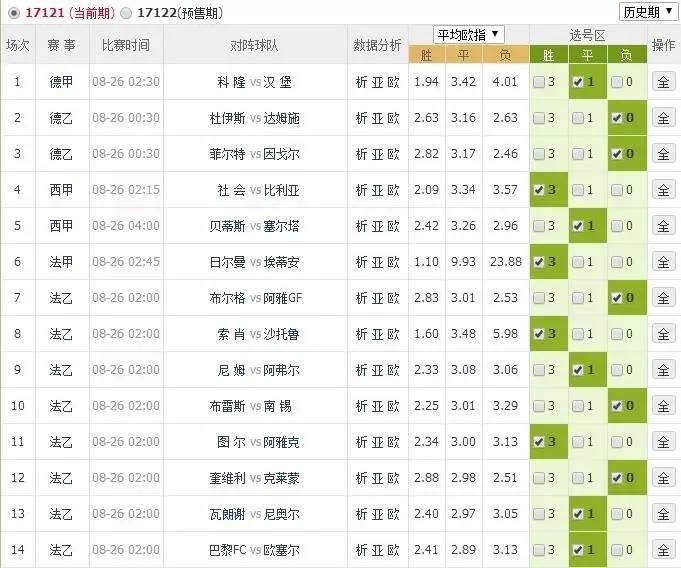Open 析 analysis link for 菲尔特 vs 因戈尔
Image resolution: width=681 pixels, height=568 pixels.
(x=361, y=154)
